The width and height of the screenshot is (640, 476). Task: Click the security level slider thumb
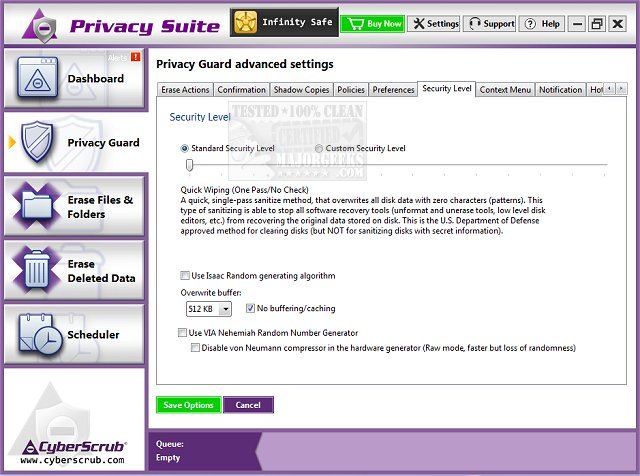tap(189, 165)
